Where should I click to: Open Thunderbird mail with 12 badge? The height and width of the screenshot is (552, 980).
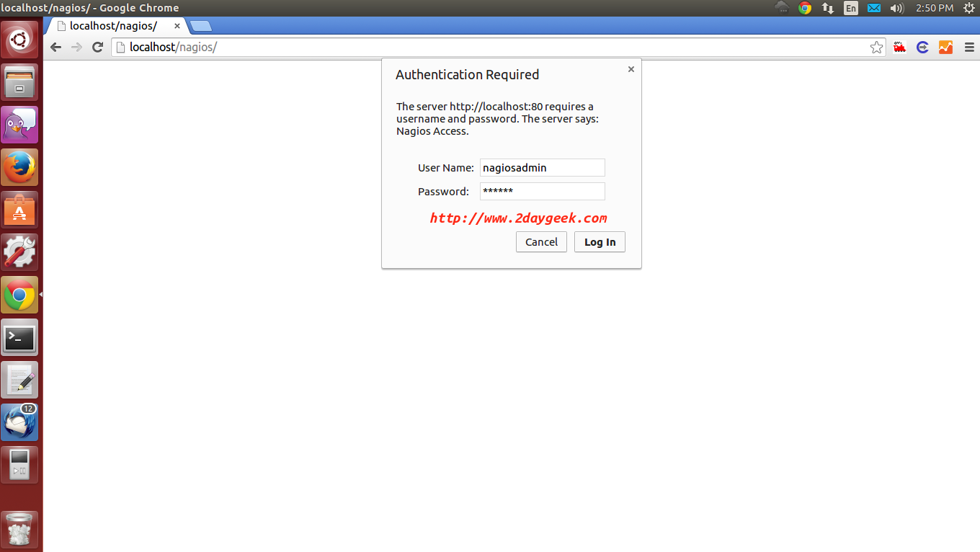pos(20,422)
